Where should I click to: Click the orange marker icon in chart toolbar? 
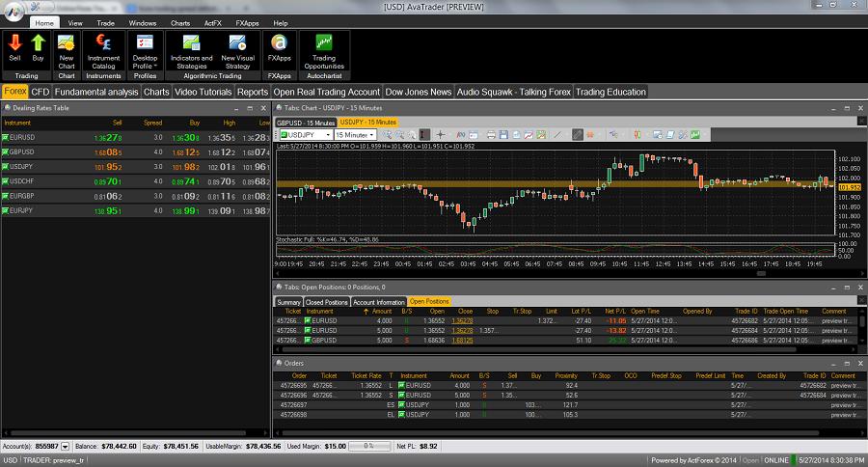[x=590, y=135]
